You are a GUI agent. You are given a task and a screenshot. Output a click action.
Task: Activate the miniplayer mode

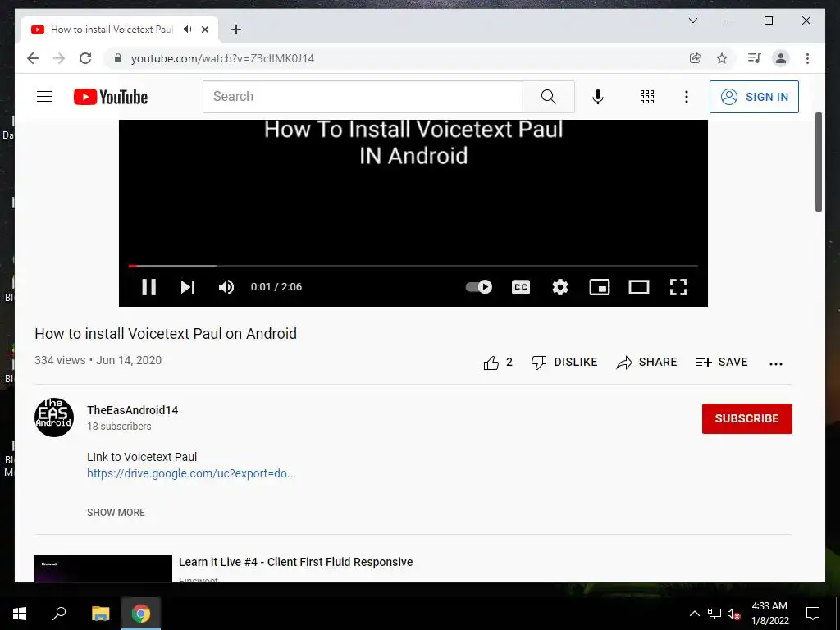(600, 287)
